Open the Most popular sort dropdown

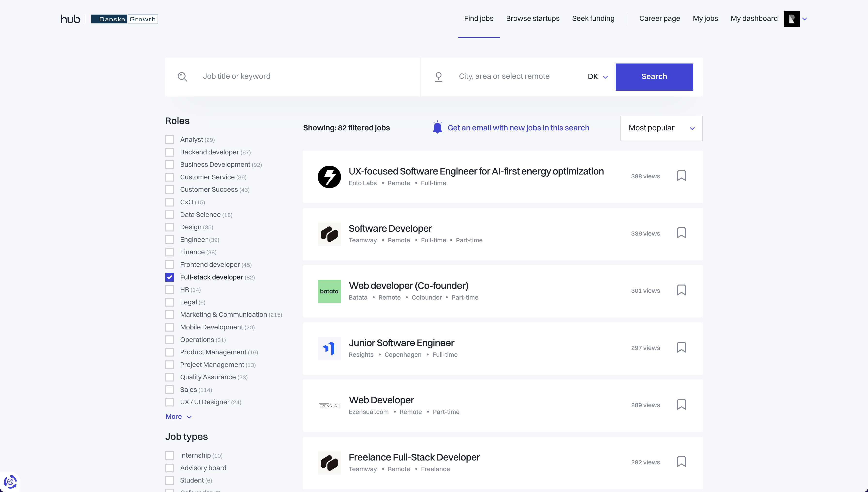(x=661, y=128)
